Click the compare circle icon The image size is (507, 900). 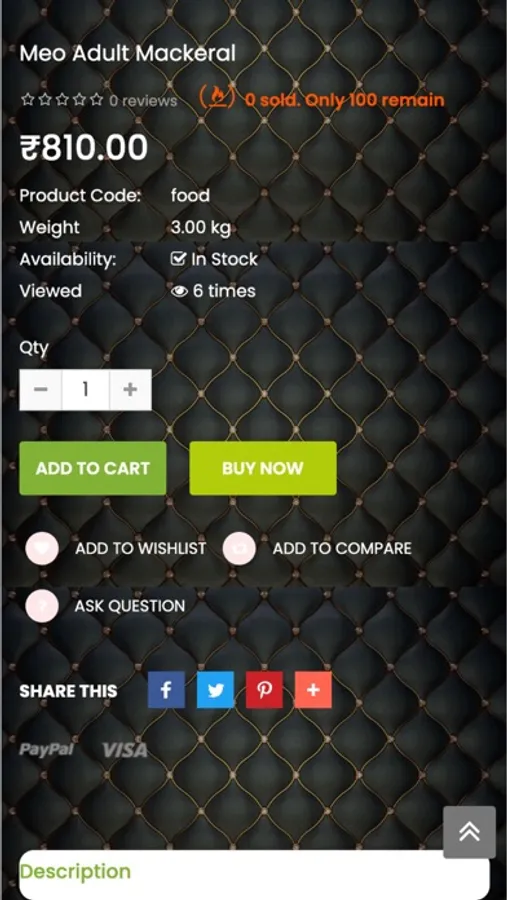coord(239,549)
